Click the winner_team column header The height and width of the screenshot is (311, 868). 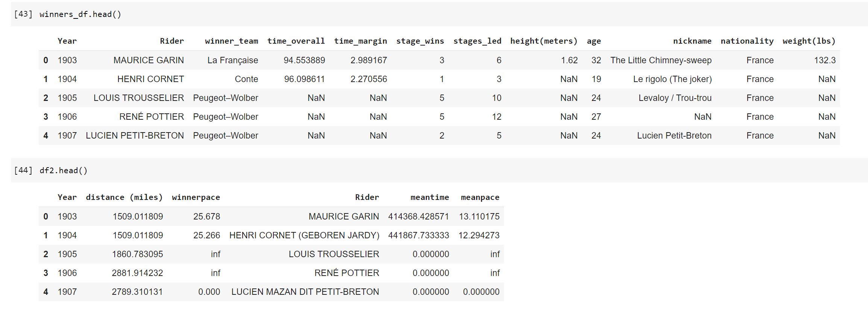coord(232,41)
